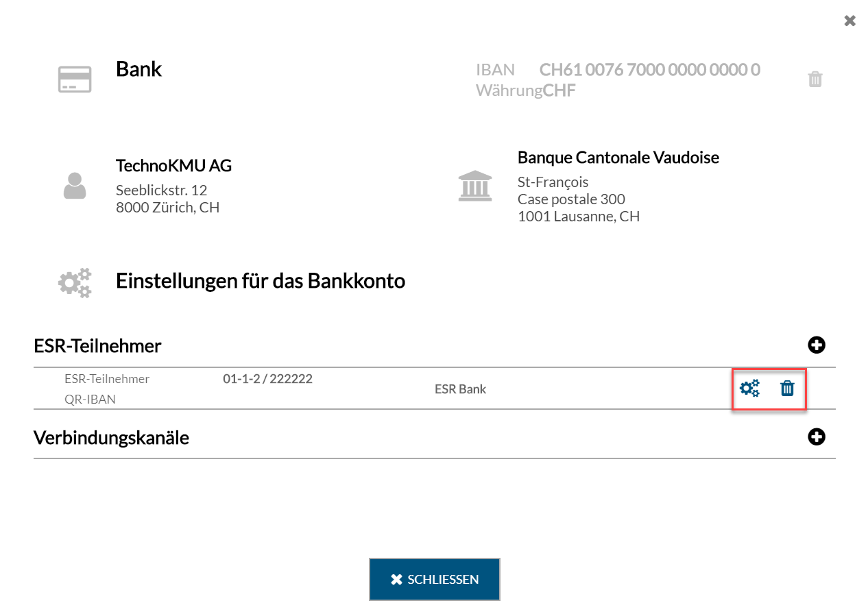Click the ESR-Teilnehmer section heading
This screenshot has width=868, height=614.
[97, 346]
